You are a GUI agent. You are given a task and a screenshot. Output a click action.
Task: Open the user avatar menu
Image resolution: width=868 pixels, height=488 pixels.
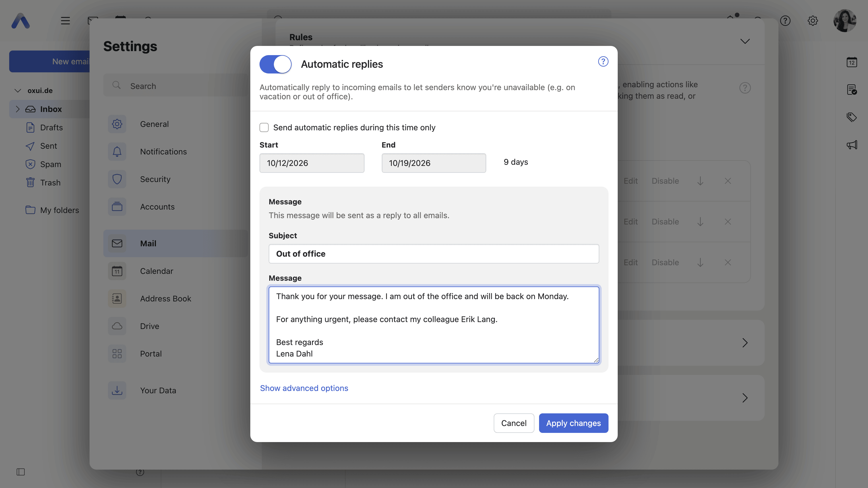click(845, 21)
